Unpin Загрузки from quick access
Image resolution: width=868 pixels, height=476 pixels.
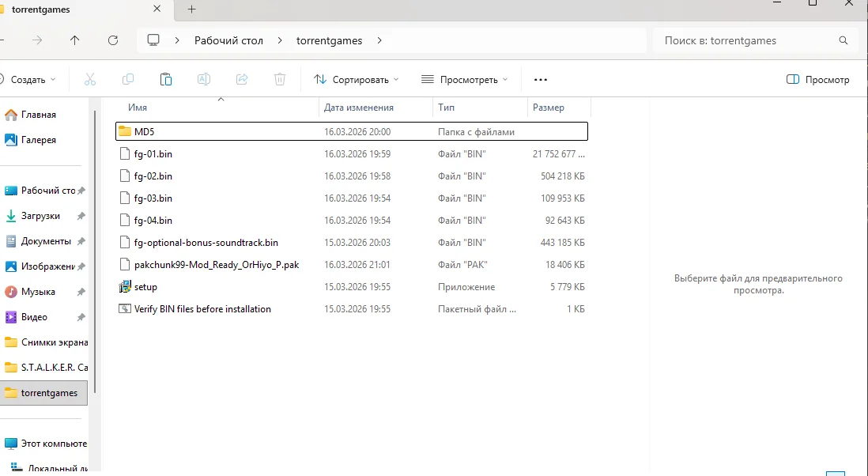click(81, 216)
